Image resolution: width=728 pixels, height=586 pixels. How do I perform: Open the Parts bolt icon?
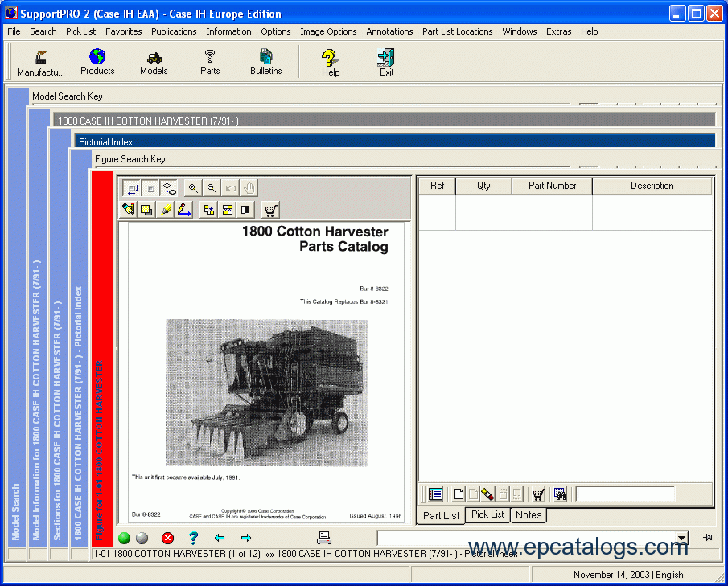210,63
